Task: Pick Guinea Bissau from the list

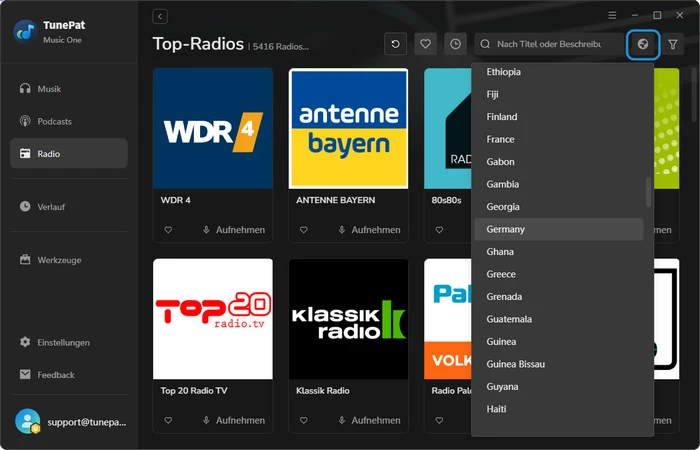Action: (559, 364)
